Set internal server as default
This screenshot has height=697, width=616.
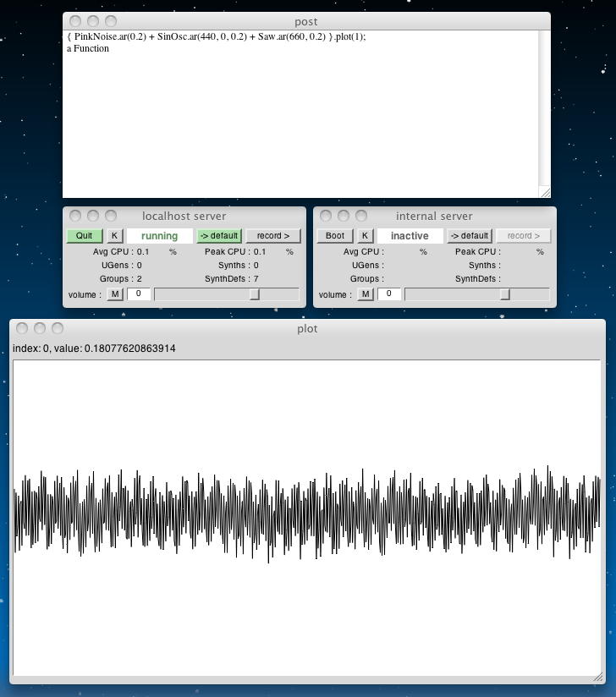click(470, 236)
